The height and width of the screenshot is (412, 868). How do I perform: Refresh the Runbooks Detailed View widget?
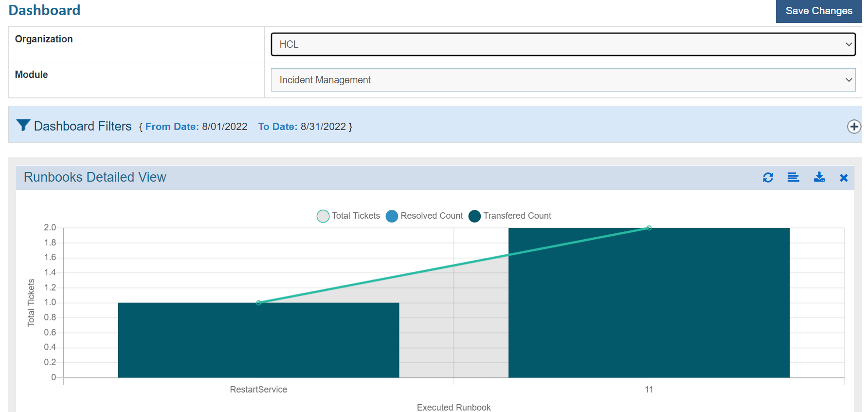768,178
